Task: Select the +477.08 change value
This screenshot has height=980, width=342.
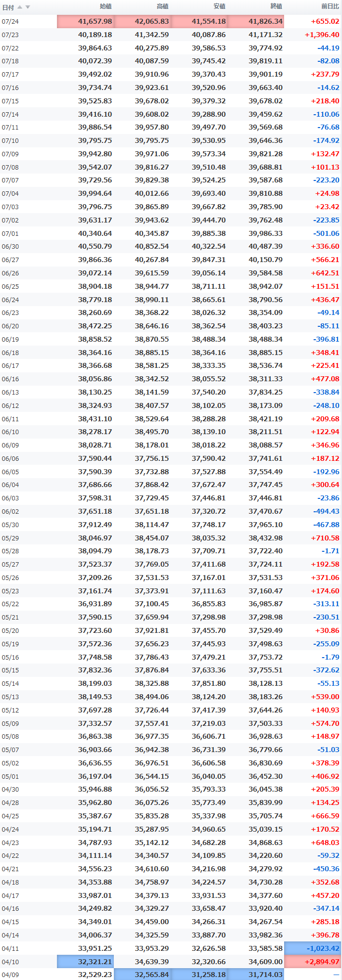Action: (325, 379)
